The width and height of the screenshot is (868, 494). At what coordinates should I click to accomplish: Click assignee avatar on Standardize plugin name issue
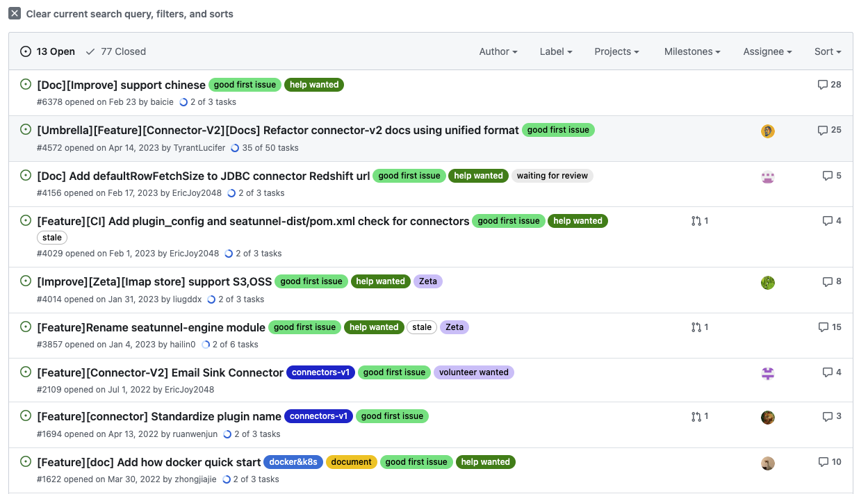[x=768, y=418]
